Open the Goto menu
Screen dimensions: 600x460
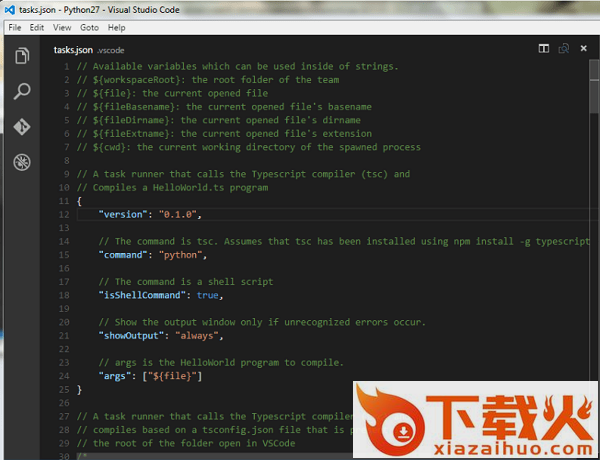[89, 28]
